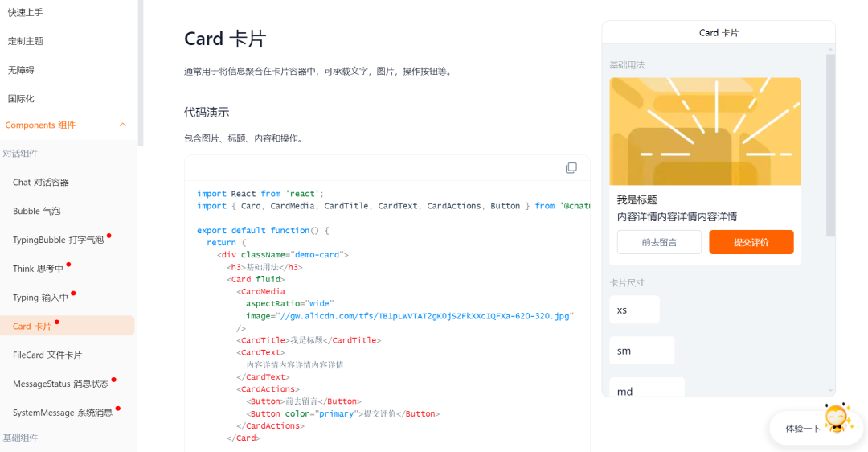Click the orange card image in preview
Screen dimensions: 868x452
[706, 131]
